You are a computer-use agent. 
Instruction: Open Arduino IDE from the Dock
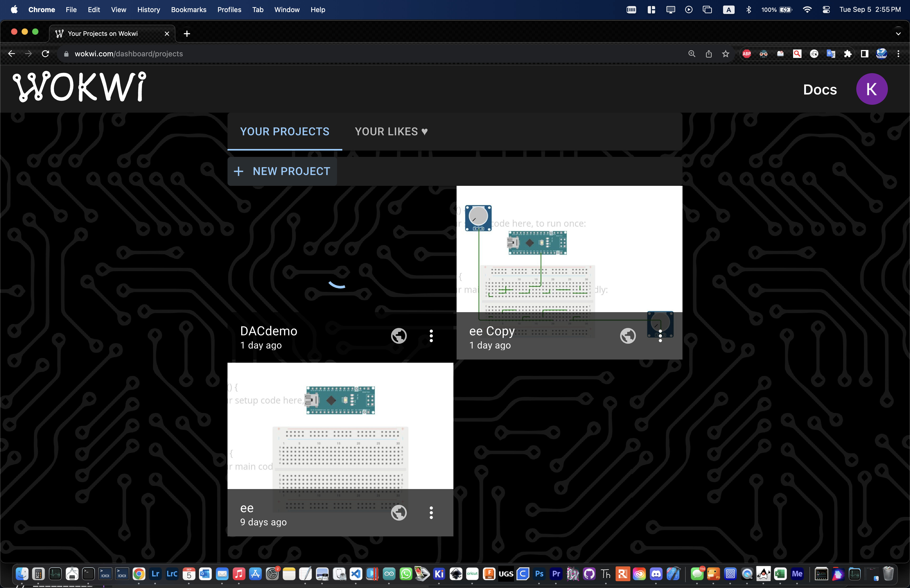389,574
